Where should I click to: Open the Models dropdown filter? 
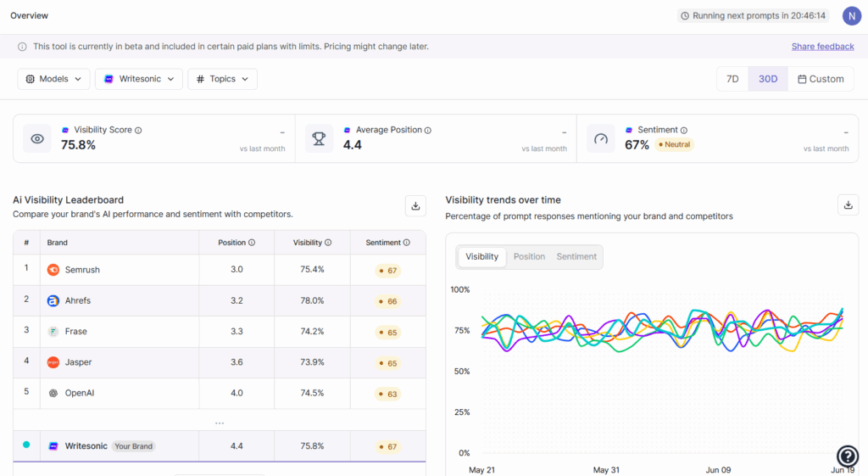tap(53, 79)
